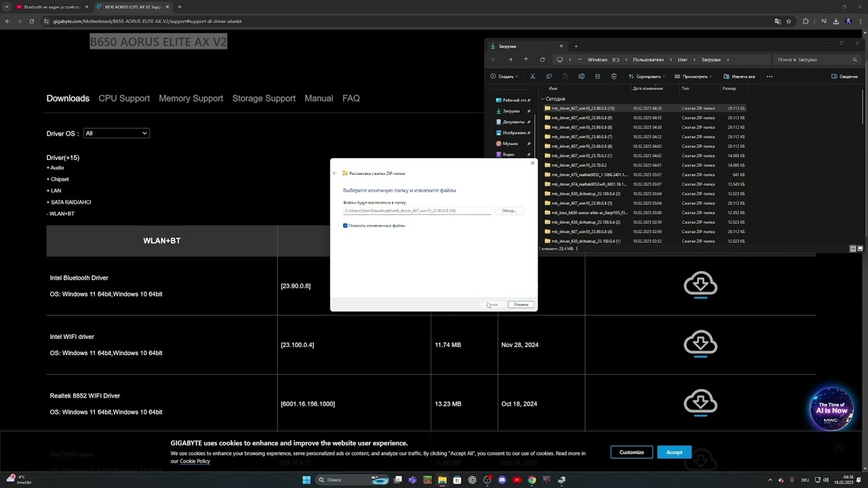This screenshot has height=488, width=868.
Task: Collapse the Сегодня group in Explorer
Action: tap(542, 99)
